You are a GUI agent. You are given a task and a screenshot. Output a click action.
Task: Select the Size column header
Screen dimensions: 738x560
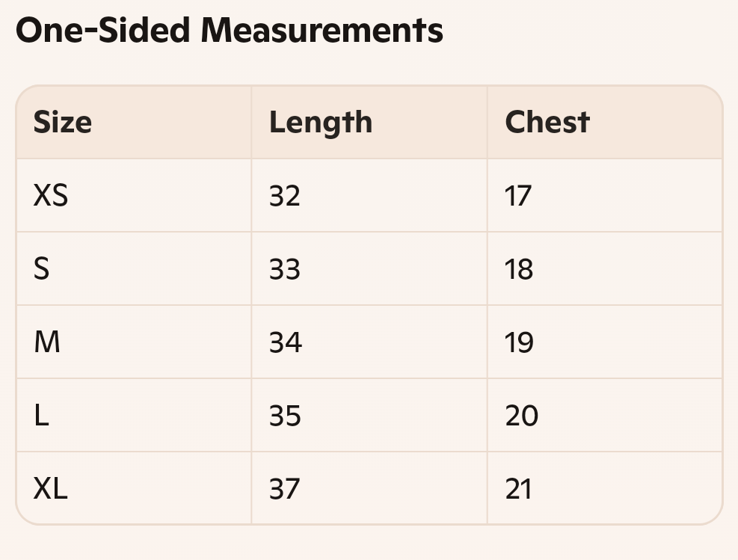click(x=134, y=123)
